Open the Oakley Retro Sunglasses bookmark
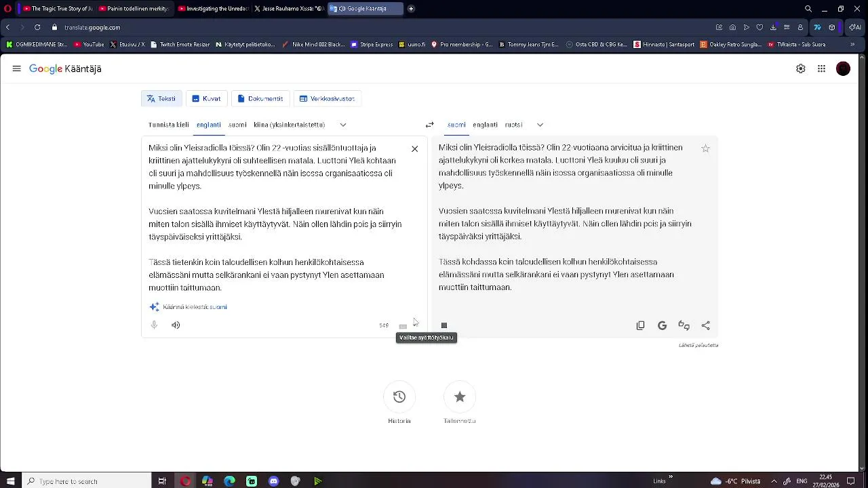Image resolution: width=868 pixels, height=488 pixels. (731, 45)
